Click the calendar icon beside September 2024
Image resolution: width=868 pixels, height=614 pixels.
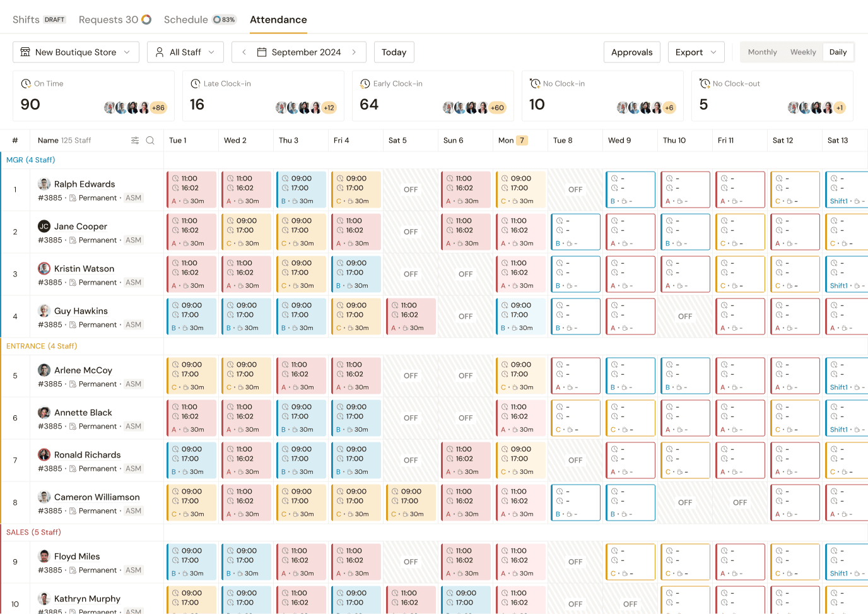262,52
